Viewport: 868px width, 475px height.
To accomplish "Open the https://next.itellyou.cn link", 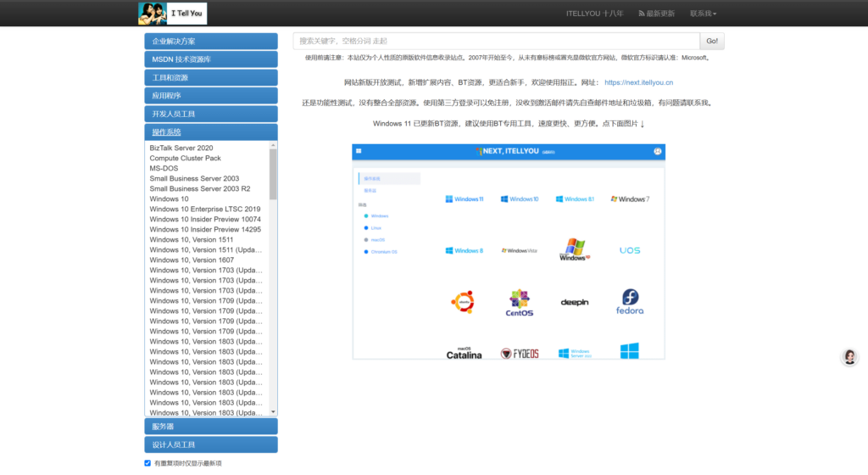I will [x=639, y=82].
